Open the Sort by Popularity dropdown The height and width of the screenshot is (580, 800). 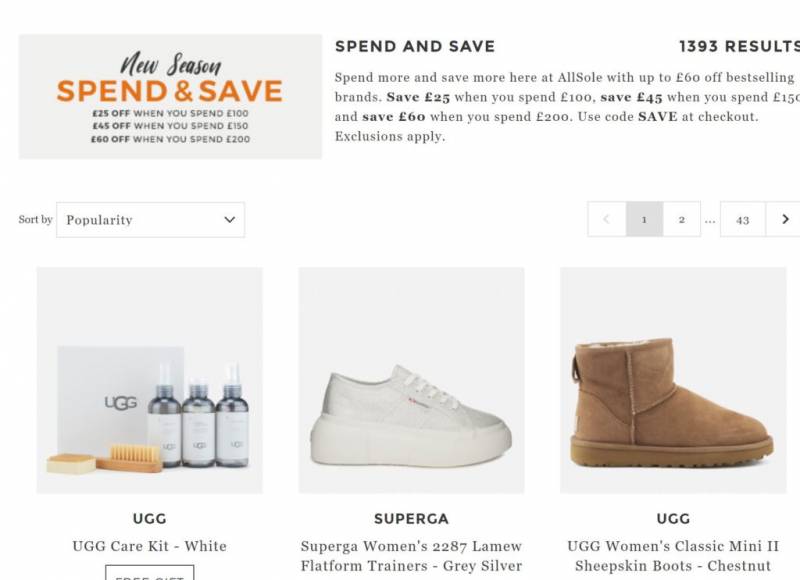(x=150, y=220)
